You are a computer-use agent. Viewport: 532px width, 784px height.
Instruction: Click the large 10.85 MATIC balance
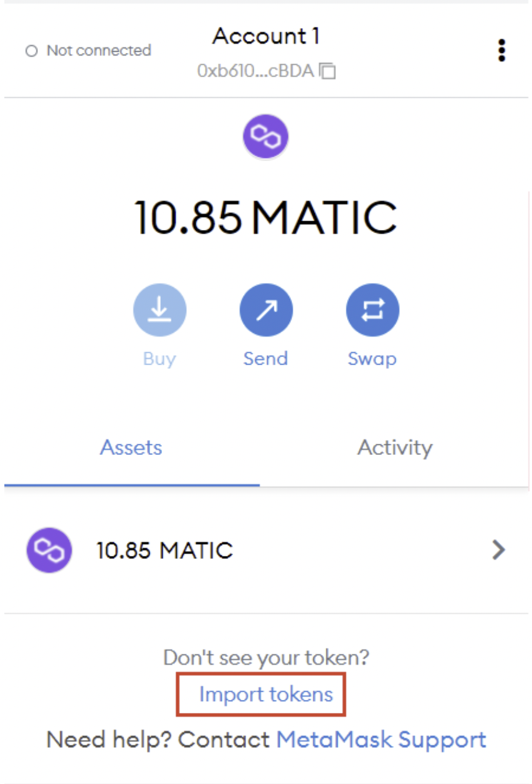266,218
